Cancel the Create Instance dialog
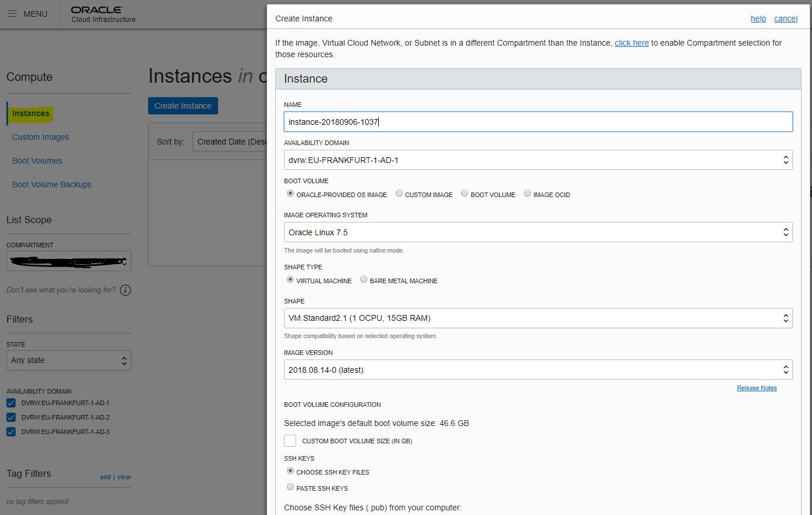This screenshot has width=812, height=515. coord(785,18)
